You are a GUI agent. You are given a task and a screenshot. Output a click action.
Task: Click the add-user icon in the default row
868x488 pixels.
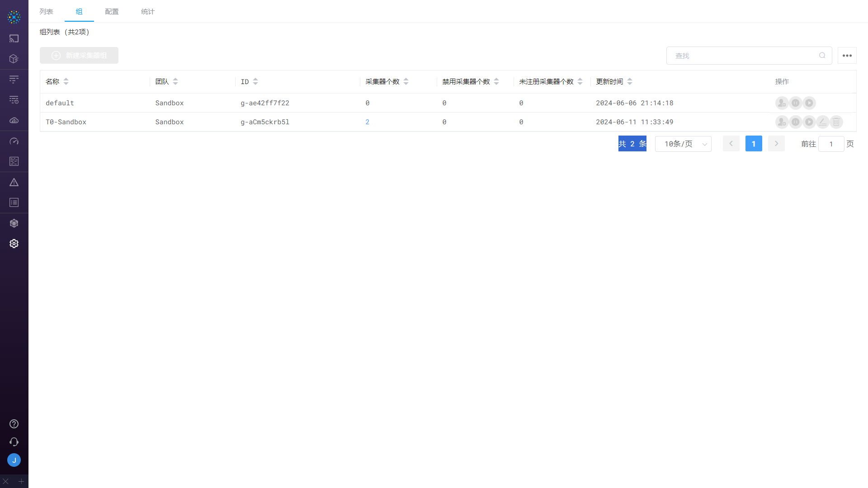782,103
